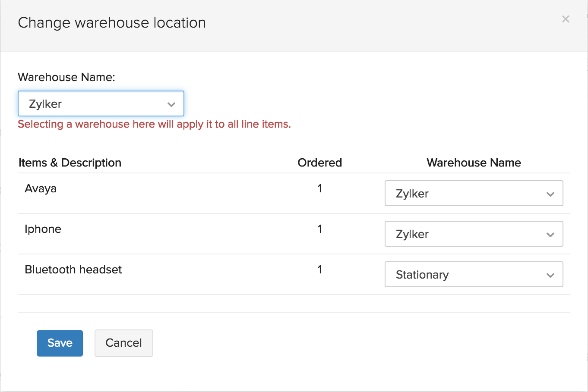Click the Cancel button
Viewport: 588px width, 392px height.
point(124,343)
